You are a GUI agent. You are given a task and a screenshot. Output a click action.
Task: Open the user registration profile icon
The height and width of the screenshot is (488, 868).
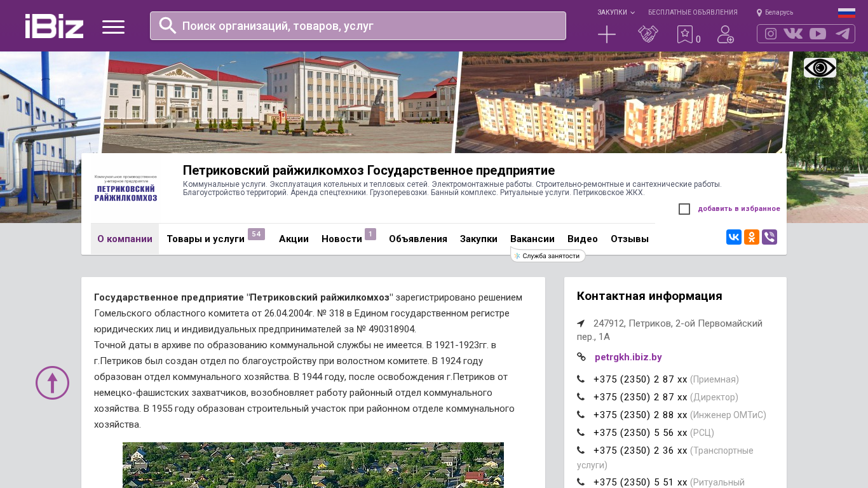(726, 34)
